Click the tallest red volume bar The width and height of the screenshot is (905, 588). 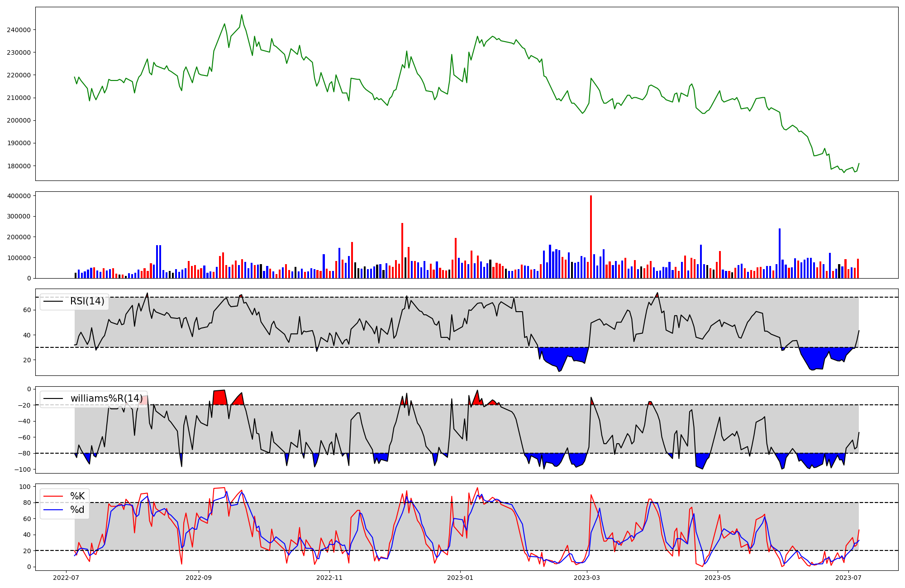[x=591, y=237]
